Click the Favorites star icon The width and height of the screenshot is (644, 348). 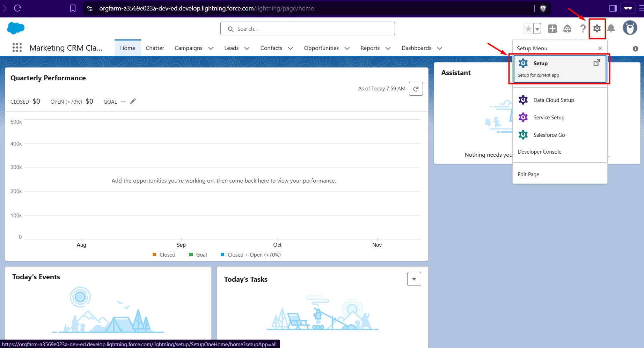(527, 29)
